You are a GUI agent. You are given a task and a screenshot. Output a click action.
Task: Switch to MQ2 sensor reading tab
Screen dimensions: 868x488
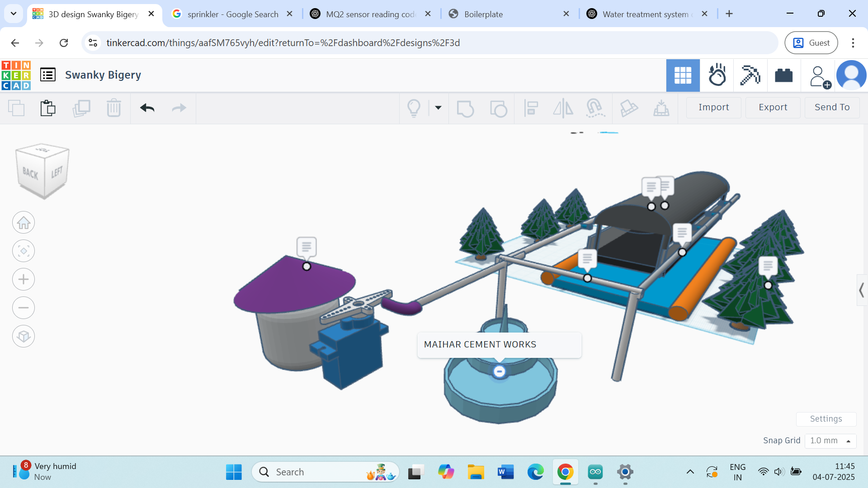pyautogui.click(x=370, y=14)
